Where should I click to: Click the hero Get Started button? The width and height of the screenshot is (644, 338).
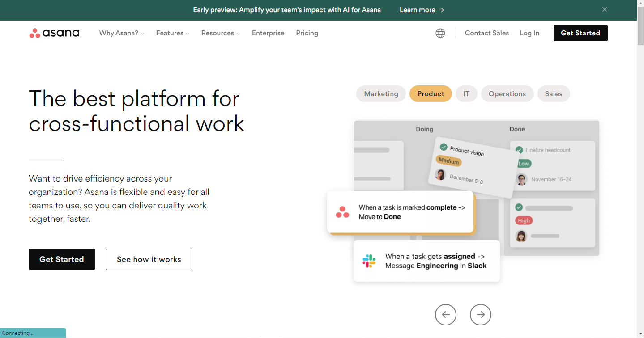click(62, 259)
